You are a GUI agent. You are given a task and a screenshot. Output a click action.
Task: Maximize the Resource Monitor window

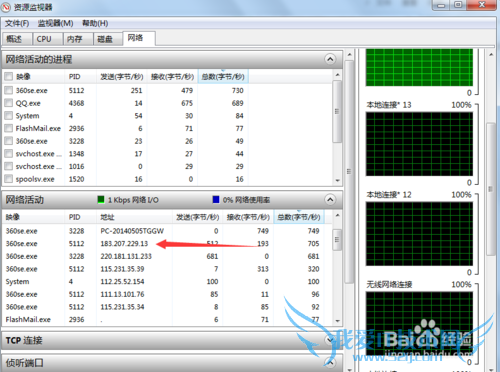458,5
